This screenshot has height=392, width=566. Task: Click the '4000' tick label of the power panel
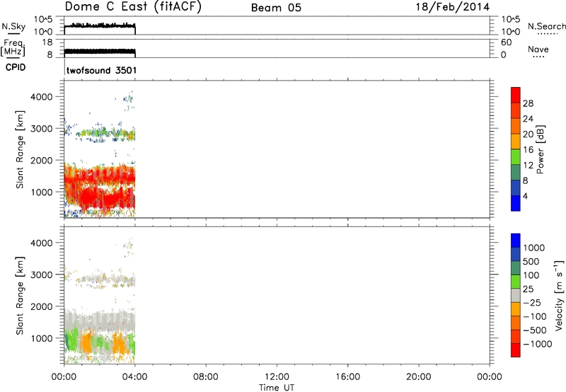point(42,97)
